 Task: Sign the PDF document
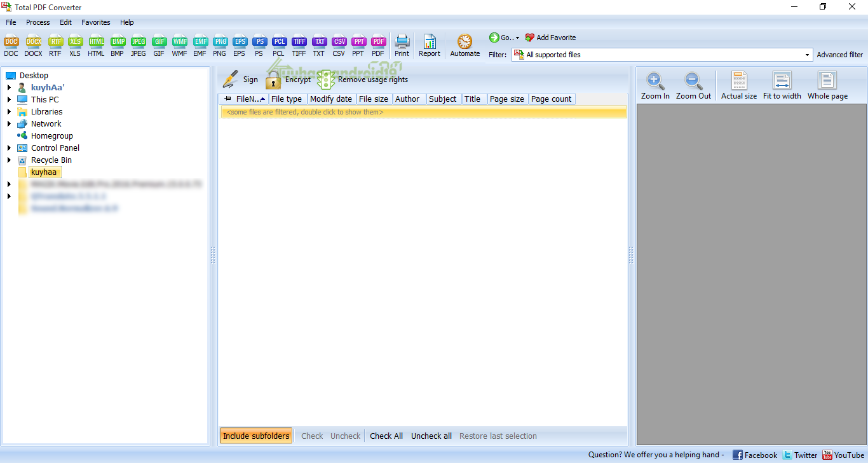pos(241,79)
